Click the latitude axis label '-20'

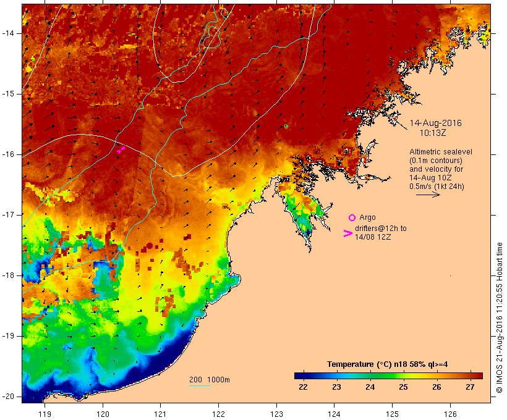click(8, 397)
